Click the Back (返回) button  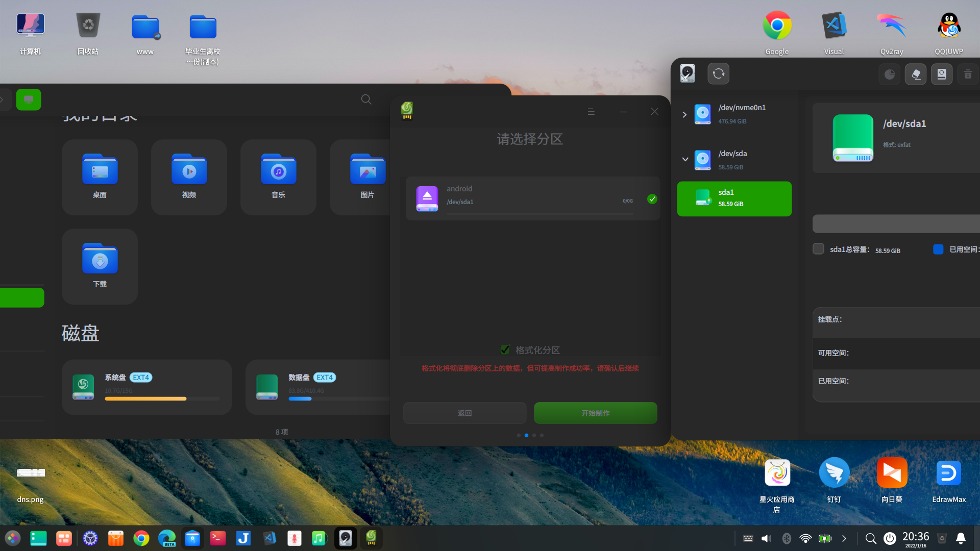[464, 413]
